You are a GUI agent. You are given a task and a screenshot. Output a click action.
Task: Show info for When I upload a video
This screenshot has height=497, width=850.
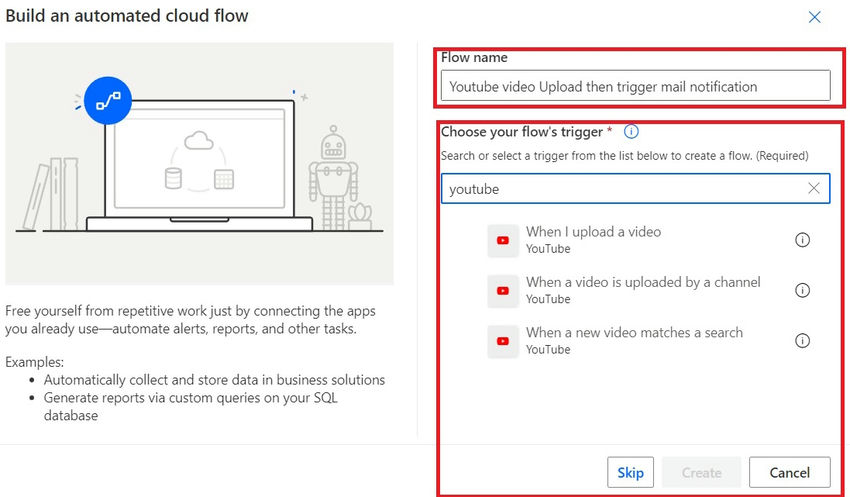[802, 240]
